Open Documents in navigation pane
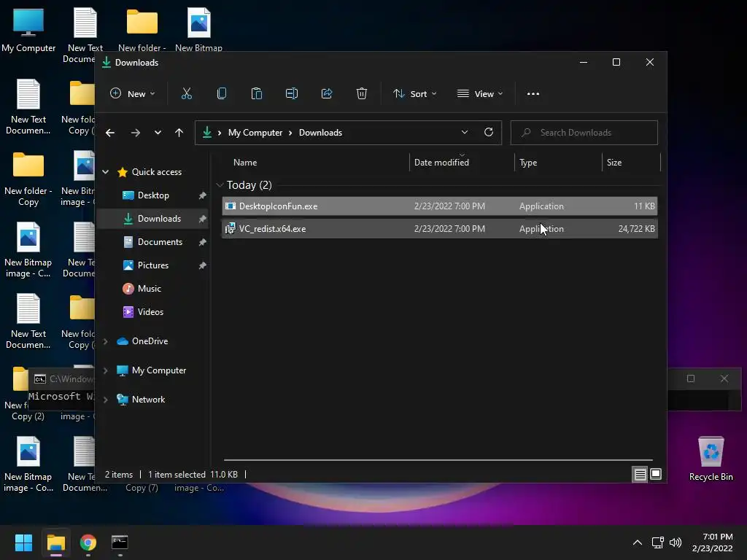 (152, 242)
